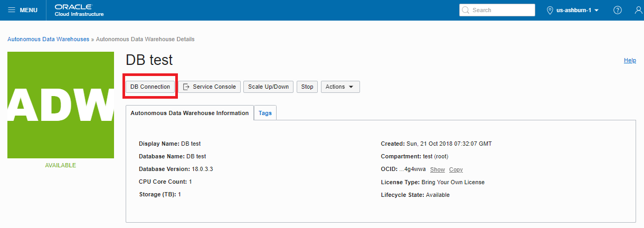
Task: Click the MENU text label
Action: point(29,10)
